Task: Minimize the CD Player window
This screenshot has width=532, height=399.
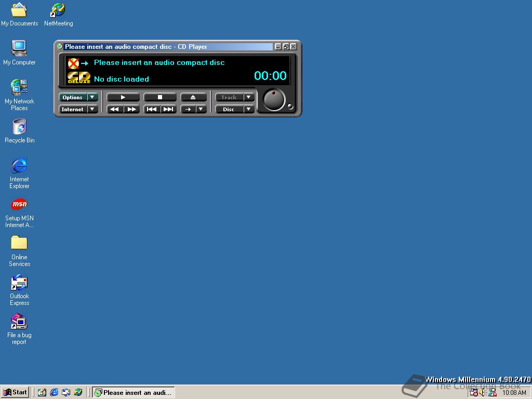Action: coord(278,47)
